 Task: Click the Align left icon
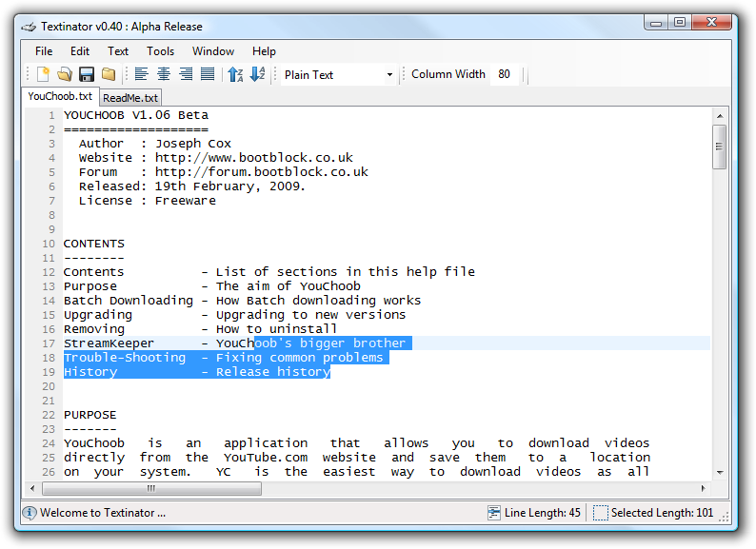tap(142, 74)
